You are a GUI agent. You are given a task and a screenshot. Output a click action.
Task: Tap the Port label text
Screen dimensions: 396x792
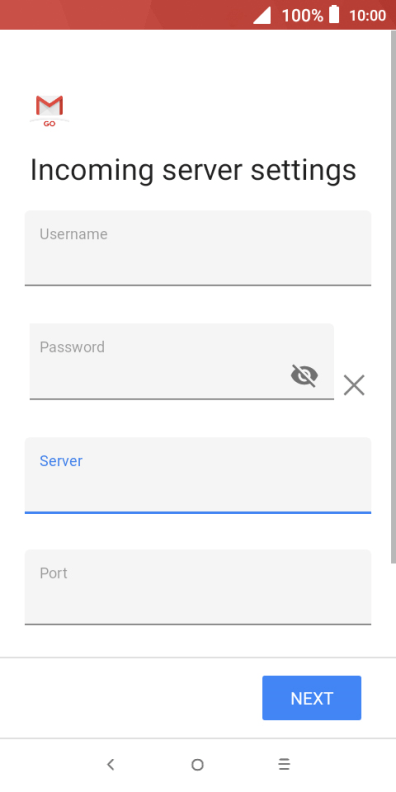pyautogui.click(x=54, y=573)
